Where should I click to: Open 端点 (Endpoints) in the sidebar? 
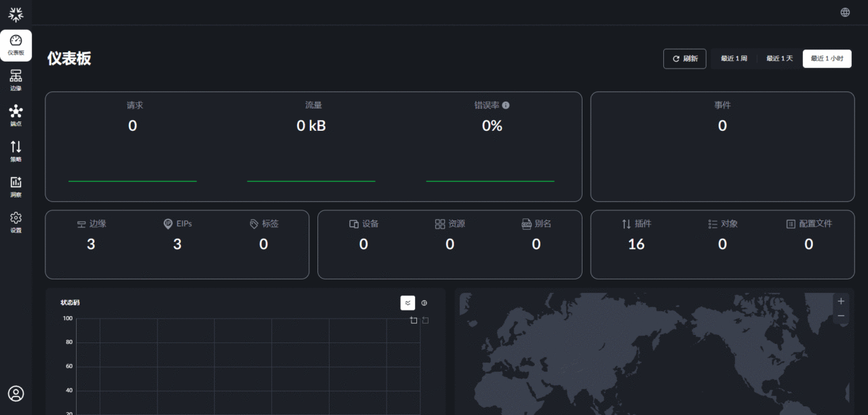(x=16, y=115)
